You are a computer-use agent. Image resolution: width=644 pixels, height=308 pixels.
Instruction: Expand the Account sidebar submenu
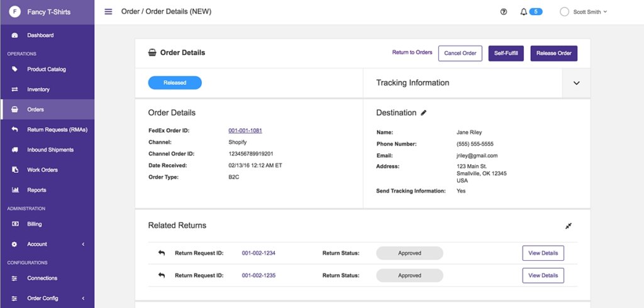pyautogui.click(x=83, y=244)
